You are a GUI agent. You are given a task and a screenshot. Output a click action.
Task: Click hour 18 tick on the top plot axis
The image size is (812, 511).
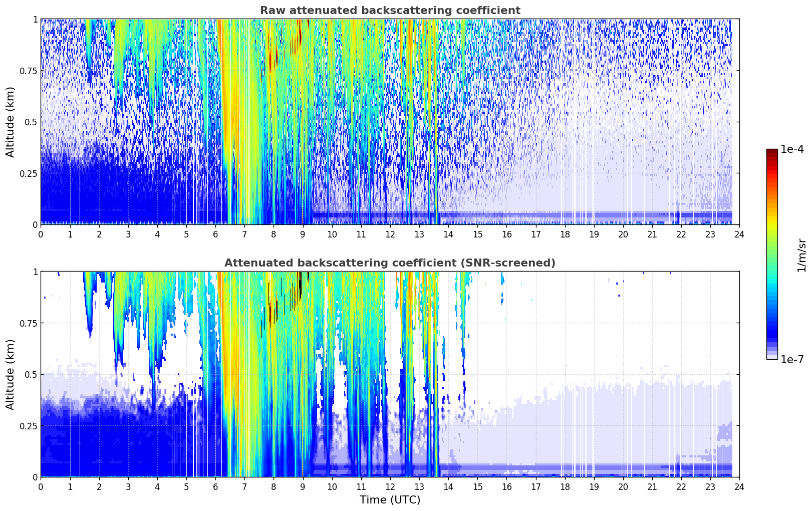click(565, 234)
